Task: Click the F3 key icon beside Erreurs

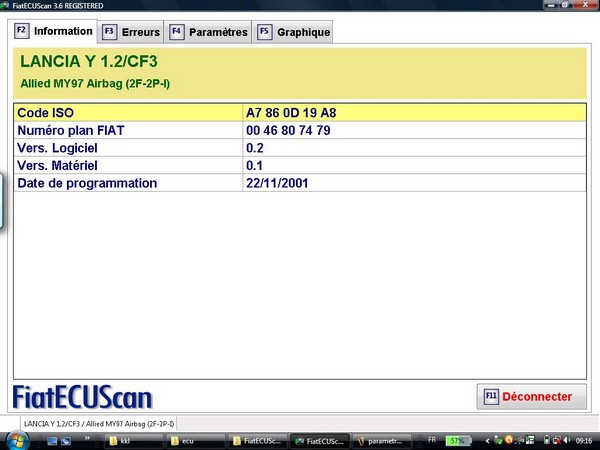Action: (x=109, y=32)
